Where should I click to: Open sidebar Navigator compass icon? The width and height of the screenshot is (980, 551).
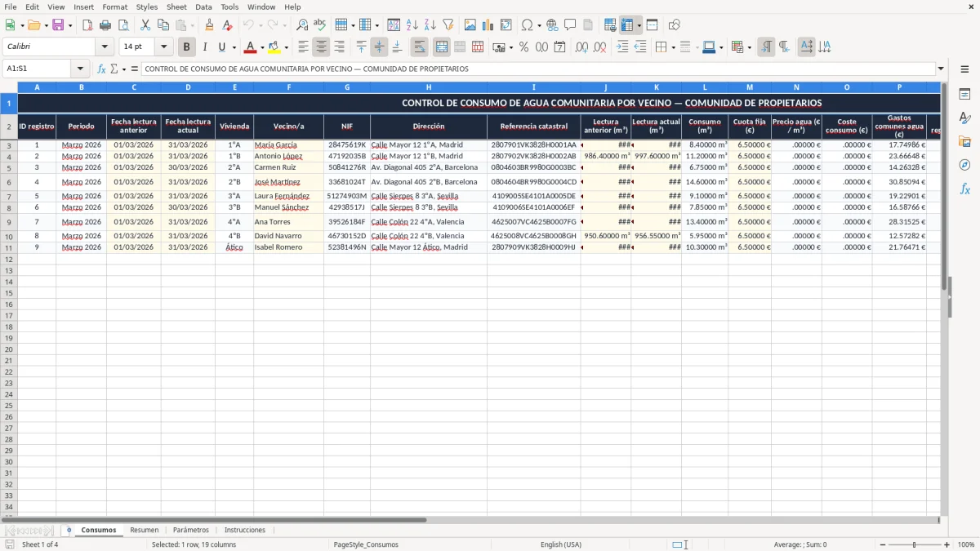pos(965,165)
